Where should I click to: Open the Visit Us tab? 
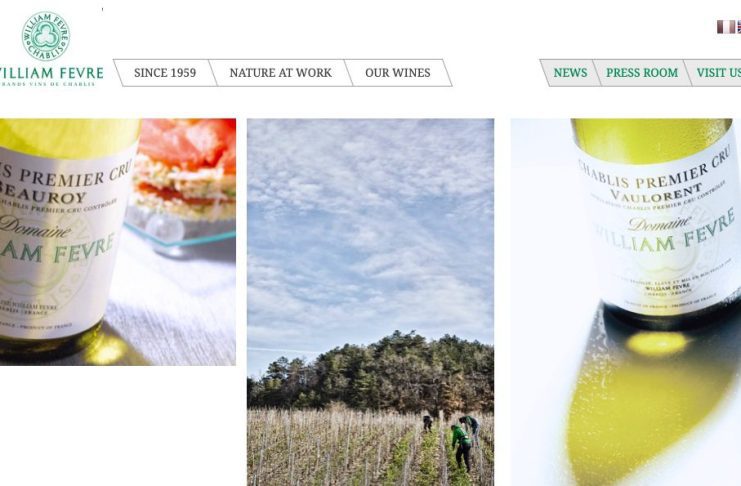click(x=717, y=73)
